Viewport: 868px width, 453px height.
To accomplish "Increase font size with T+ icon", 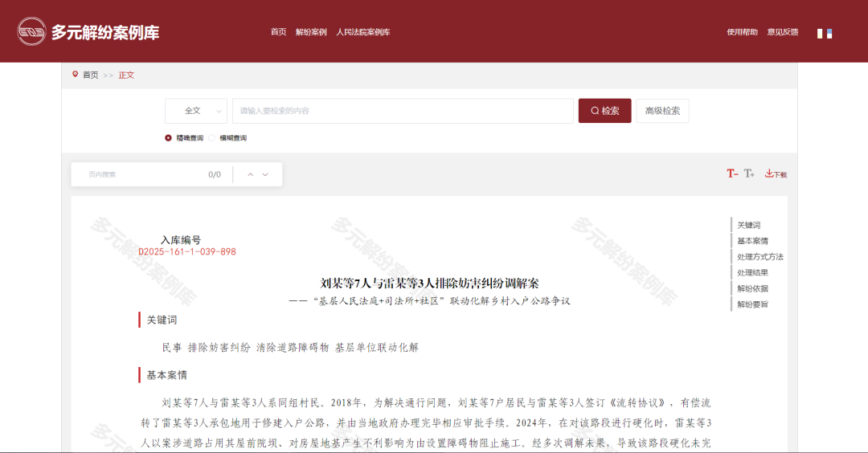I will click(x=749, y=173).
